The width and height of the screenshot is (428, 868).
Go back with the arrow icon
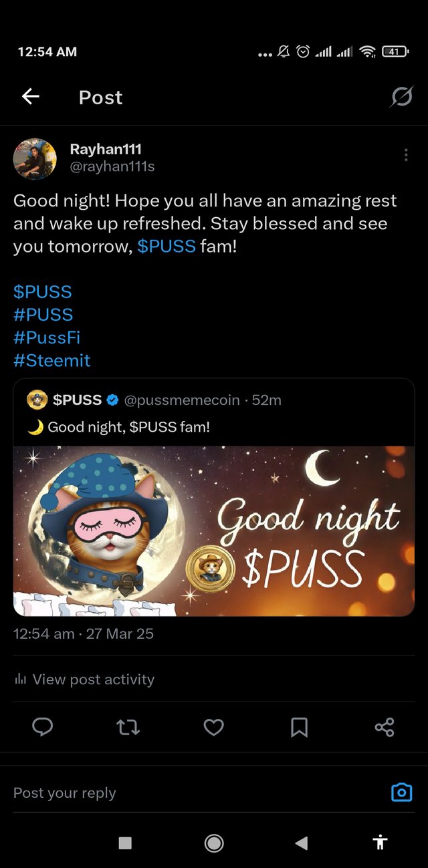point(31,97)
